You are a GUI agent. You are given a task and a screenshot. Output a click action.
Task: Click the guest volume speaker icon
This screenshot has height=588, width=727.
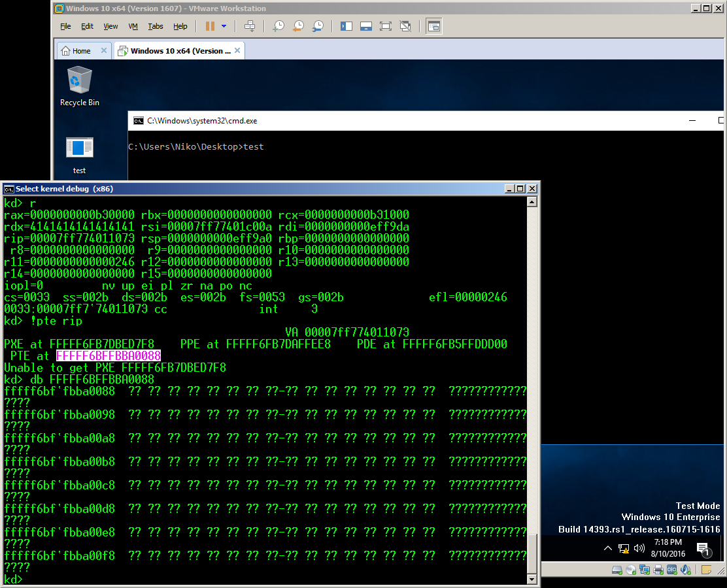point(639,548)
